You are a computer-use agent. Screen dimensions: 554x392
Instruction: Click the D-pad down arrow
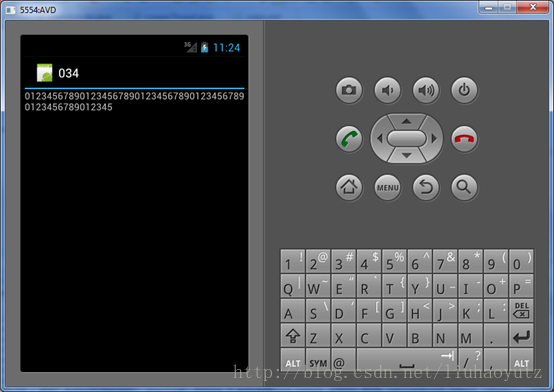(x=406, y=156)
